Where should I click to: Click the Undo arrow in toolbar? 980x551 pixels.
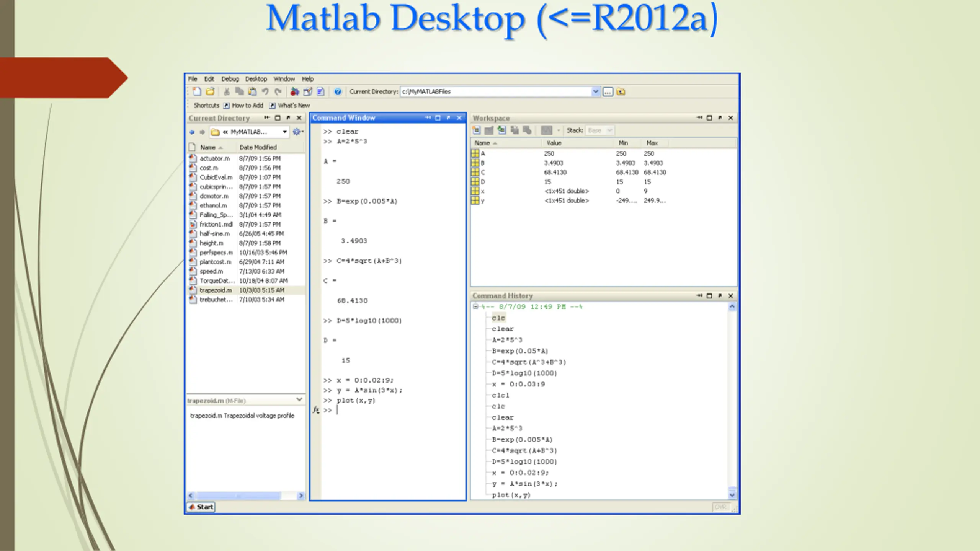[265, 91]
